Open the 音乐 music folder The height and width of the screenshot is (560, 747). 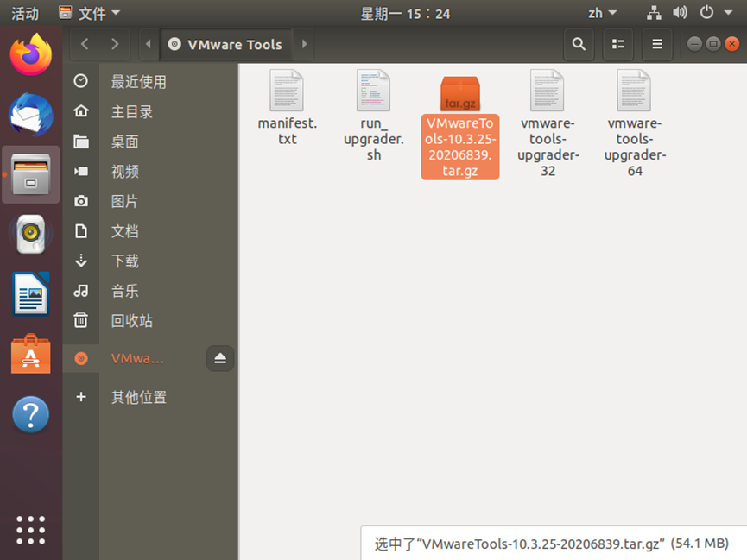click(150, 291)
